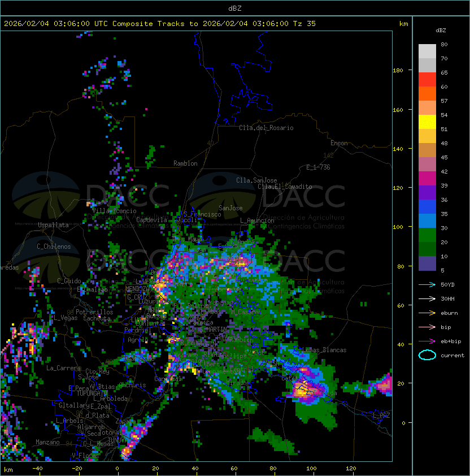Click the Clla.El_Cavadito label

tap(285, 187)
